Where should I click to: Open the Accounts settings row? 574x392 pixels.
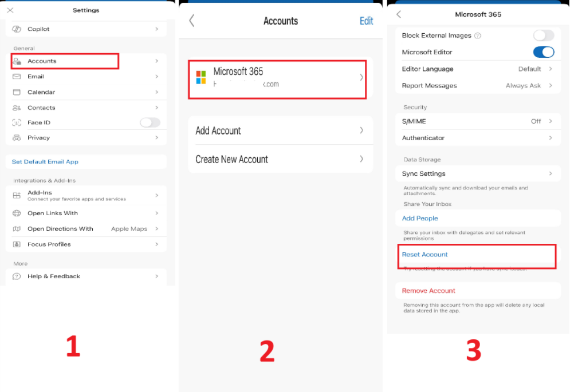tap(87, 61)
